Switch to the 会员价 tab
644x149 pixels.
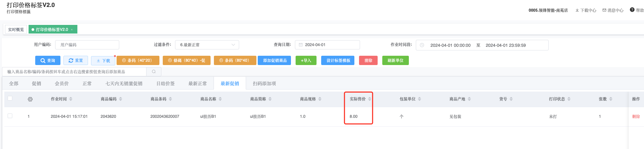62,84
